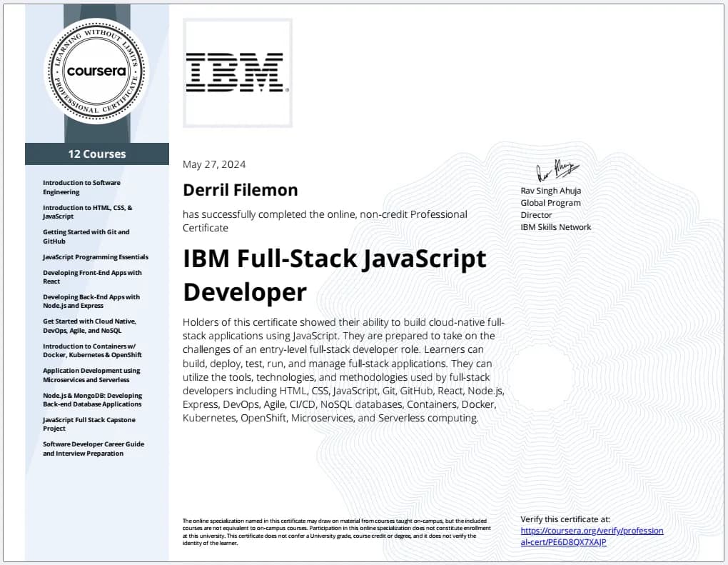Click the 'Rav Singh Ahuja' name text
728x565 pixels.
[551, 191]
